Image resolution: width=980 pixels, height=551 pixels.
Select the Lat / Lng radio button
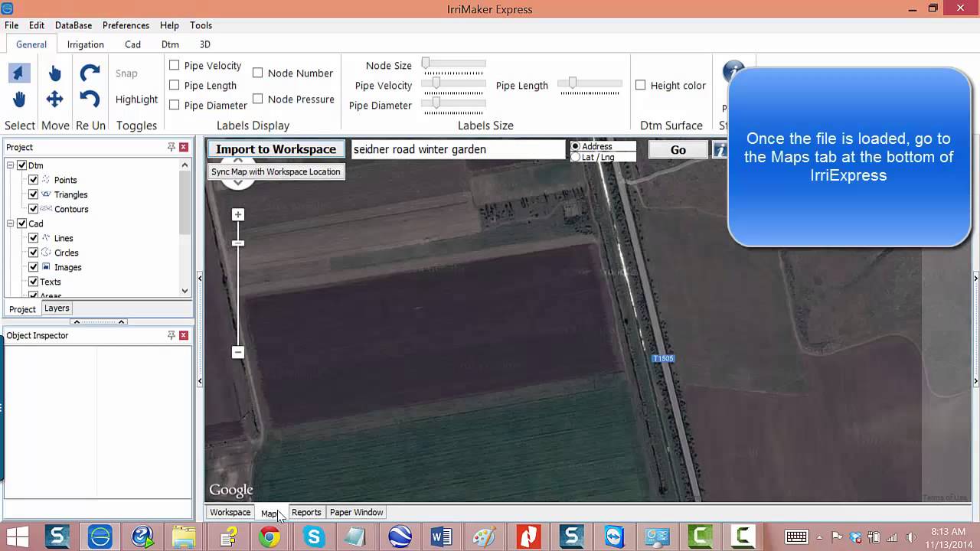(x=576, y=157)
